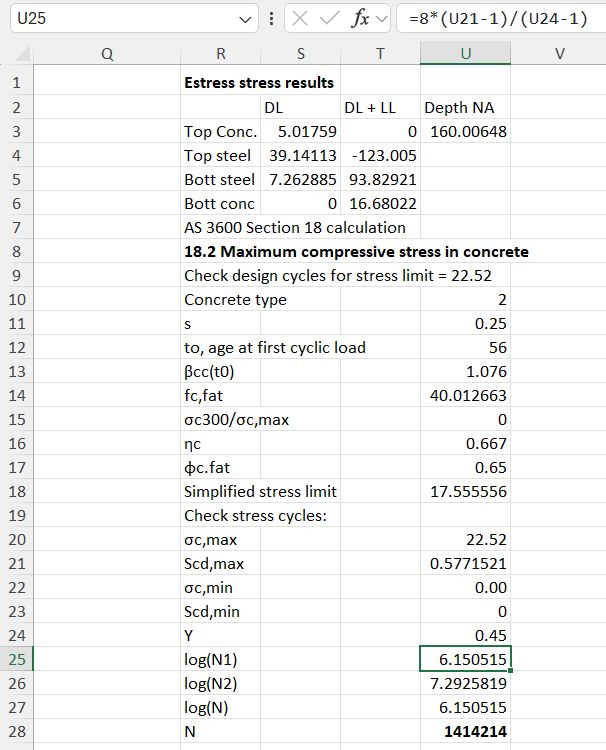
Task: Select column R header
Action: coord(220,55)
